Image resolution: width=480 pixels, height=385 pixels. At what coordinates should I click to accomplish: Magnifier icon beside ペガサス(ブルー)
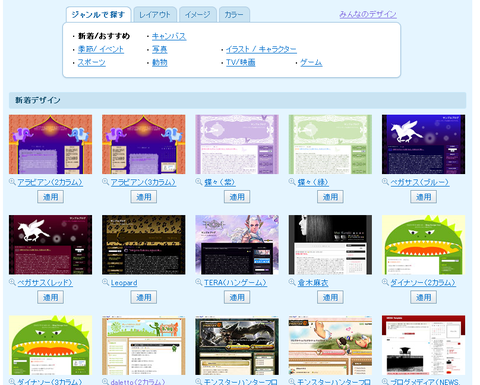point(385,182)
